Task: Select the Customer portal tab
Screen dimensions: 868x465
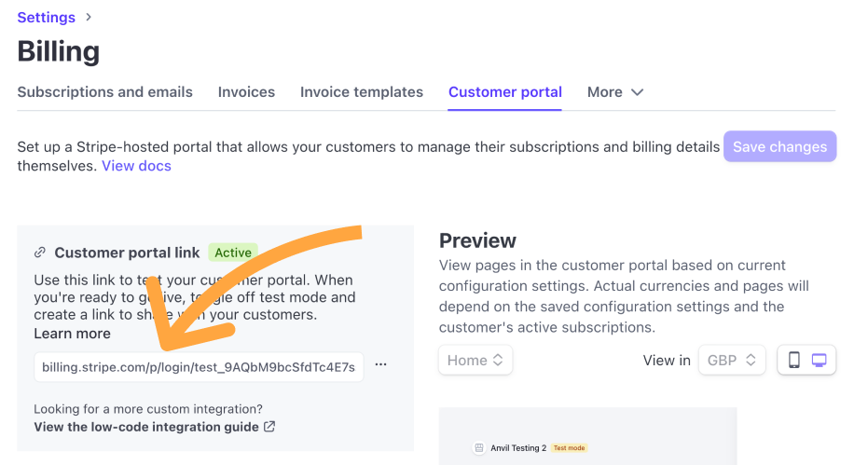Action: [x=504, y=92]
